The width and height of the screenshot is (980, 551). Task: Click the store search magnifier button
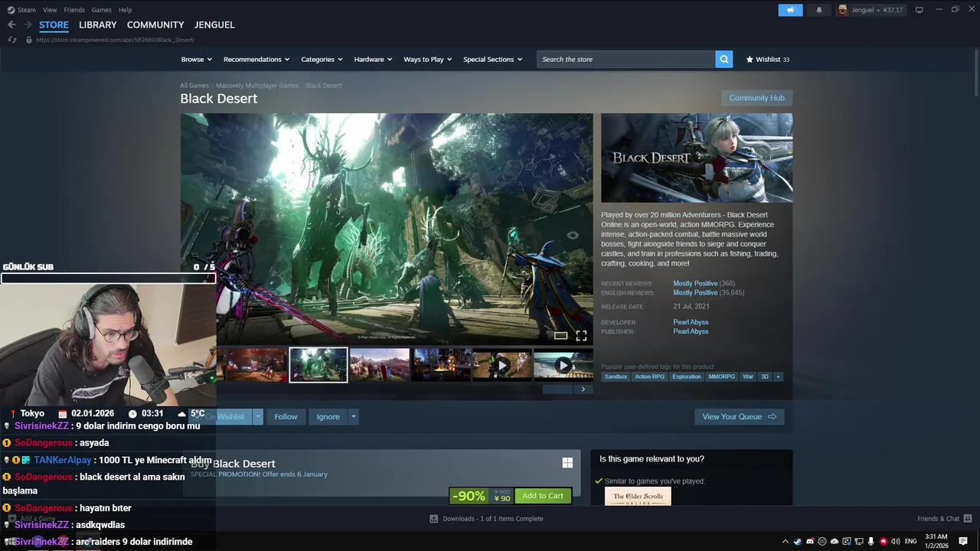click(724, 59)
